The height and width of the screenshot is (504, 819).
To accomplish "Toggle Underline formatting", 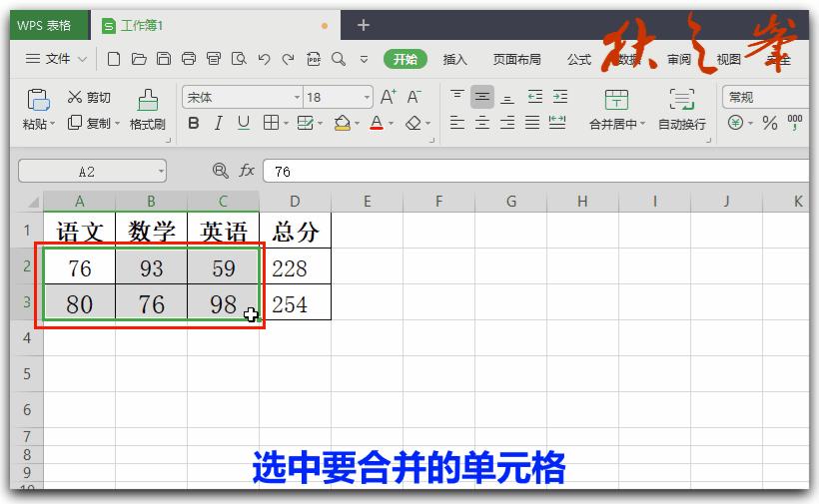I will pos(244,123).
